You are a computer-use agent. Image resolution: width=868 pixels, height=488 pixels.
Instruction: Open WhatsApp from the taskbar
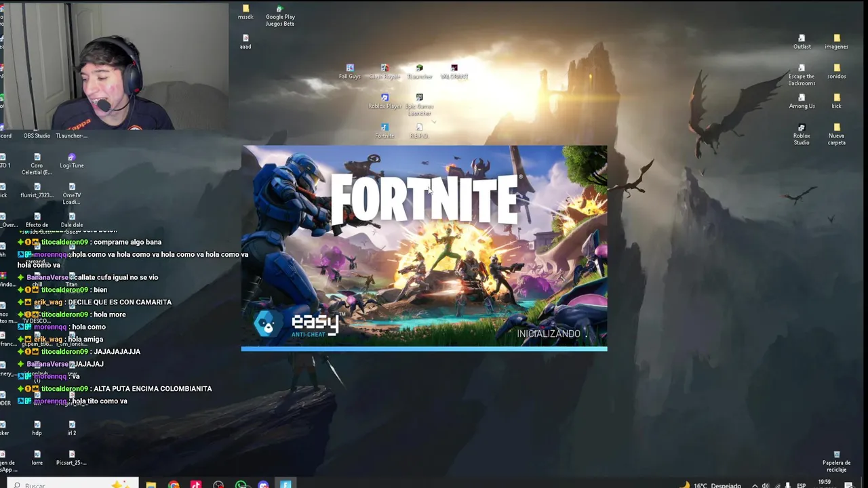point(241,484)
